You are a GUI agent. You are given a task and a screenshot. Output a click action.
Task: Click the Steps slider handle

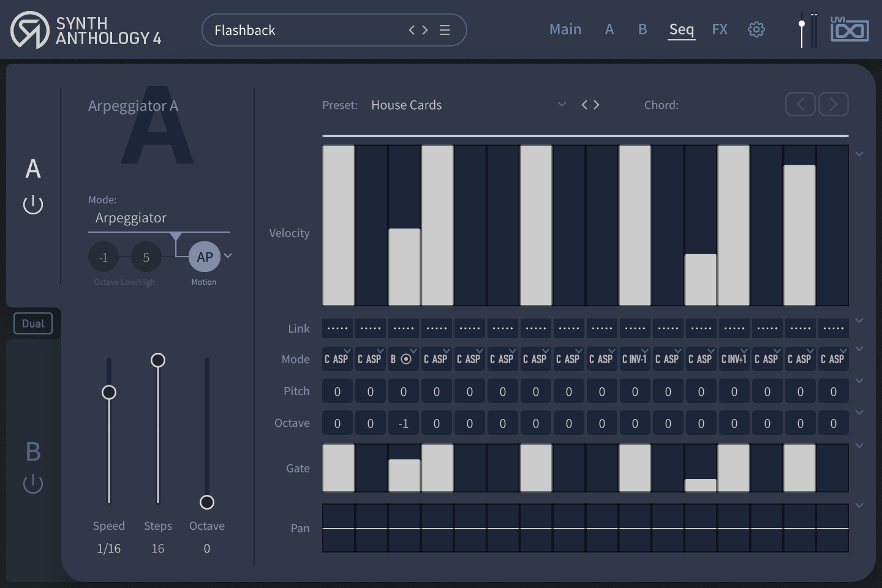158,360
